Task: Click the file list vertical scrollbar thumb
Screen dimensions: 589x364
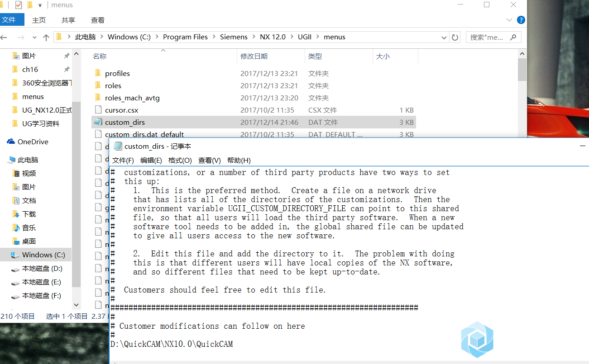Action: click(x=522, y=70)
